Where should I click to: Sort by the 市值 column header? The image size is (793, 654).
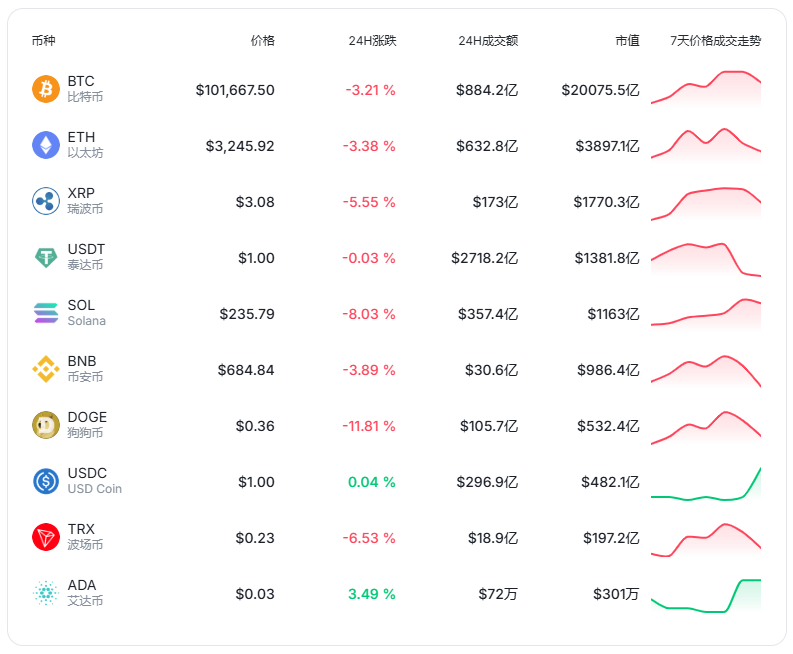point(627,41)
